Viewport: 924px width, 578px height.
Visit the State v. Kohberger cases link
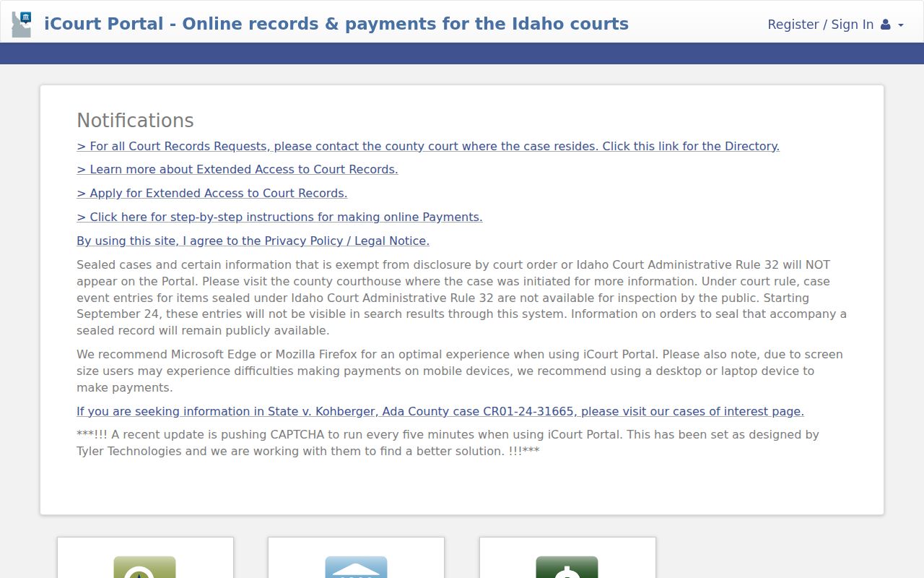pyautogui.click(x=440, y=411)
